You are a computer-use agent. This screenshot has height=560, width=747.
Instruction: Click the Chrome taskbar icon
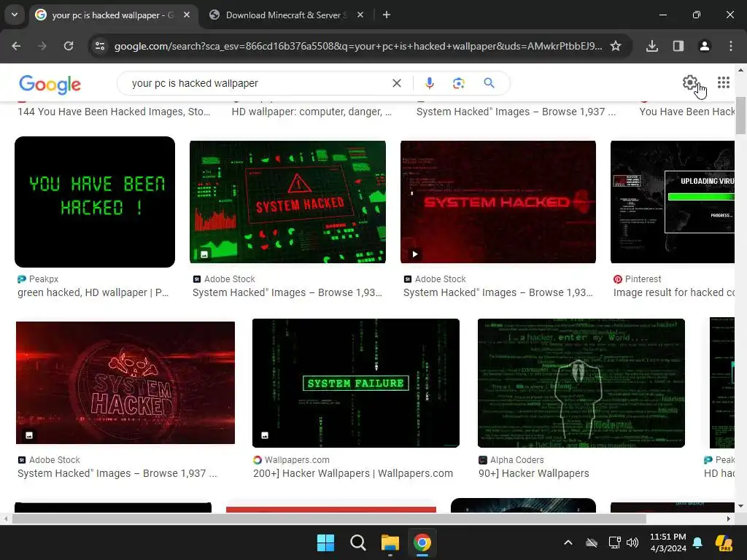(422, 542)
